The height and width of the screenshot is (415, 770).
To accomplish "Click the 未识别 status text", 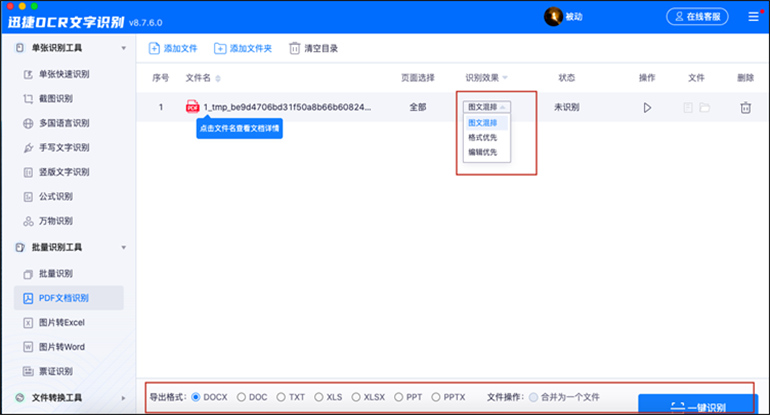I will click(x=567, y=107).
